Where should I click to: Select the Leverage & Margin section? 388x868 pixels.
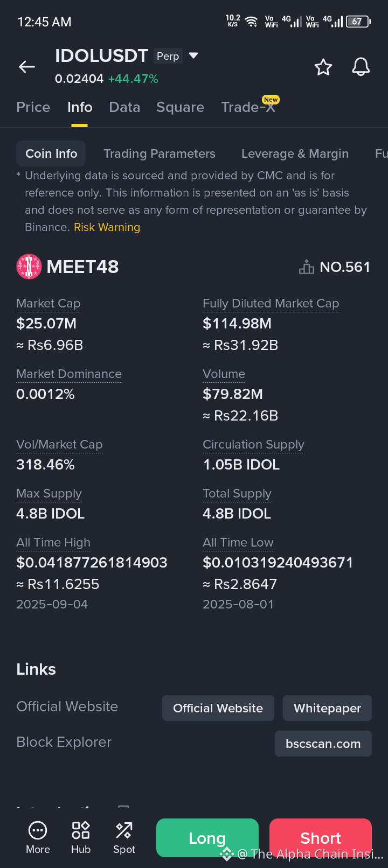coord(295,153)
